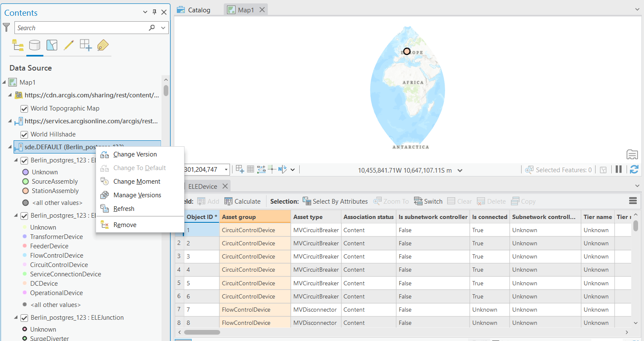The image size is (644, 341).
Task: Click the Object ID column header
Action: point(201,217)
